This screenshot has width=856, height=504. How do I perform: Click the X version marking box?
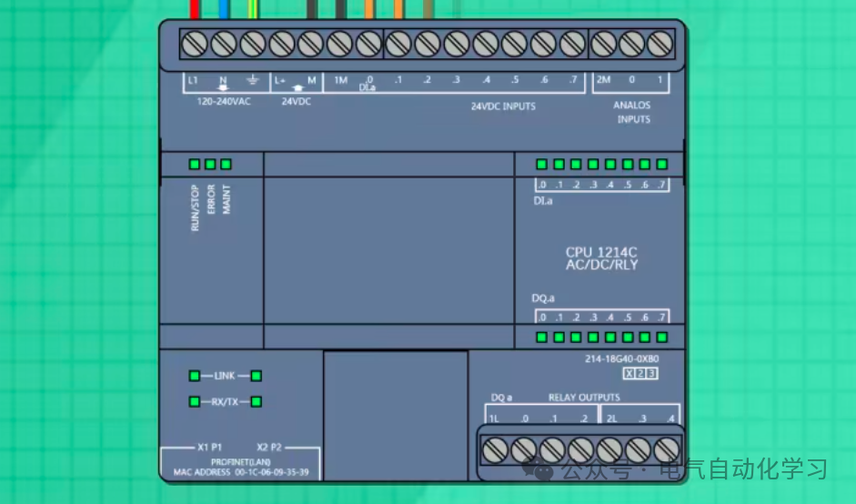coord(629,374)
